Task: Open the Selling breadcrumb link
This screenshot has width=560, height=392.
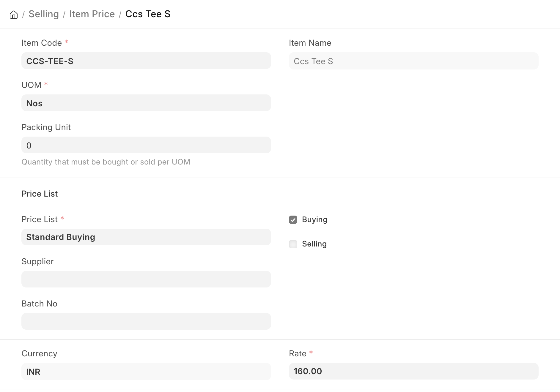Action: tap(44, 14)
